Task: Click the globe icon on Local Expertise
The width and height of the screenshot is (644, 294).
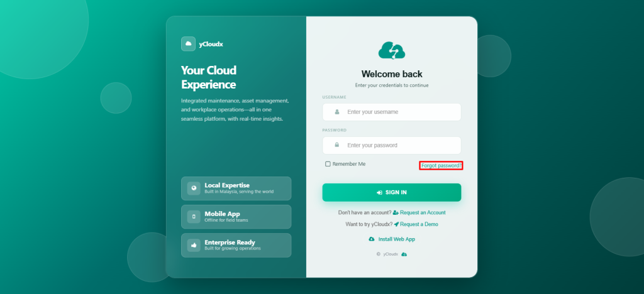Action: point(194,188)
